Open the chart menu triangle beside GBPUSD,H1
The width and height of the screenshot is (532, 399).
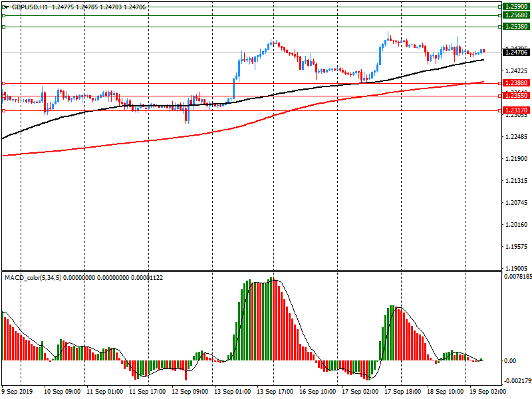click(x=6, y=7)
